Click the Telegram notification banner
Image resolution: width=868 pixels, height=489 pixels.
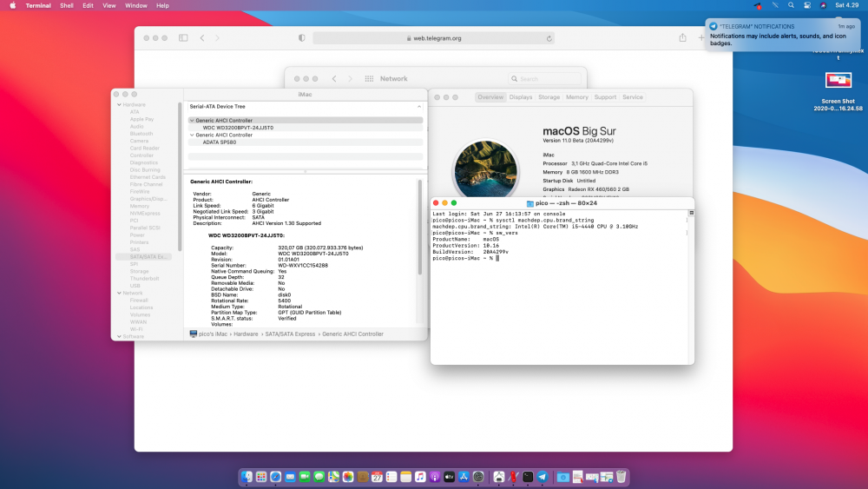pyautogui.click(x=783, y=35)
